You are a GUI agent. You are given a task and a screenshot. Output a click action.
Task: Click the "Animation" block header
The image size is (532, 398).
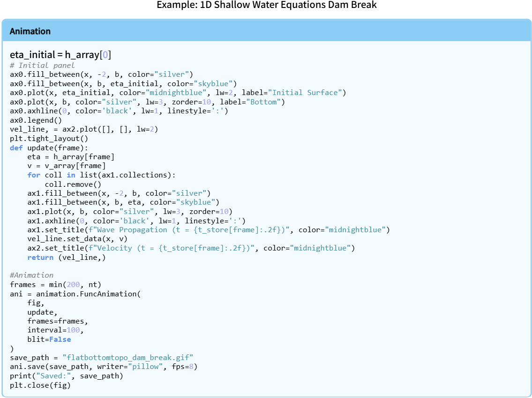pos(30,31)
